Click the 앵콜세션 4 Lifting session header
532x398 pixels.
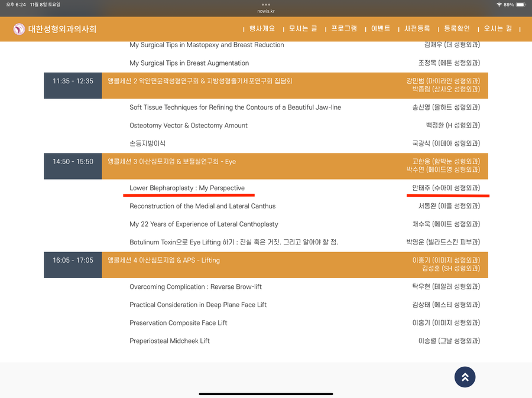coord(164,260)
